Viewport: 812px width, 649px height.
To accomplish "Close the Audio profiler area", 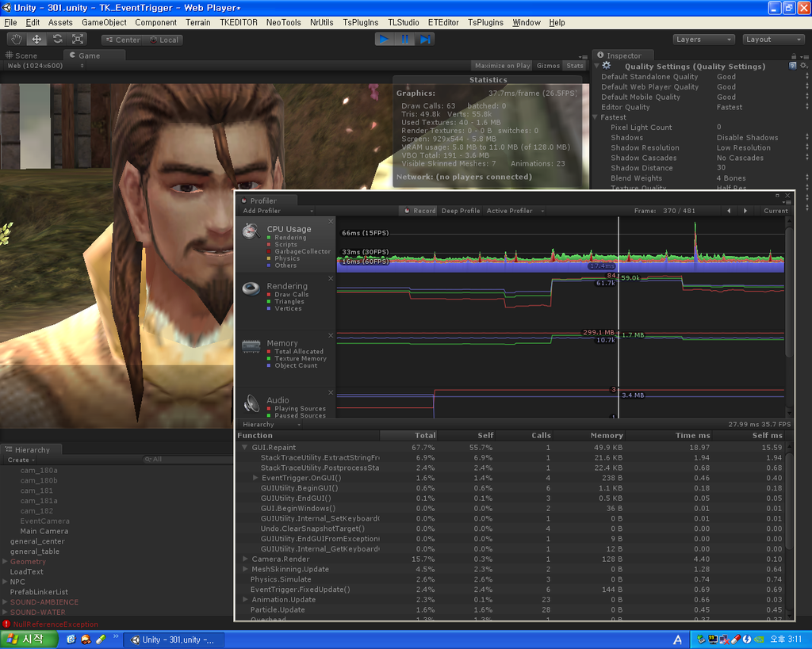I will pos(331,392).
